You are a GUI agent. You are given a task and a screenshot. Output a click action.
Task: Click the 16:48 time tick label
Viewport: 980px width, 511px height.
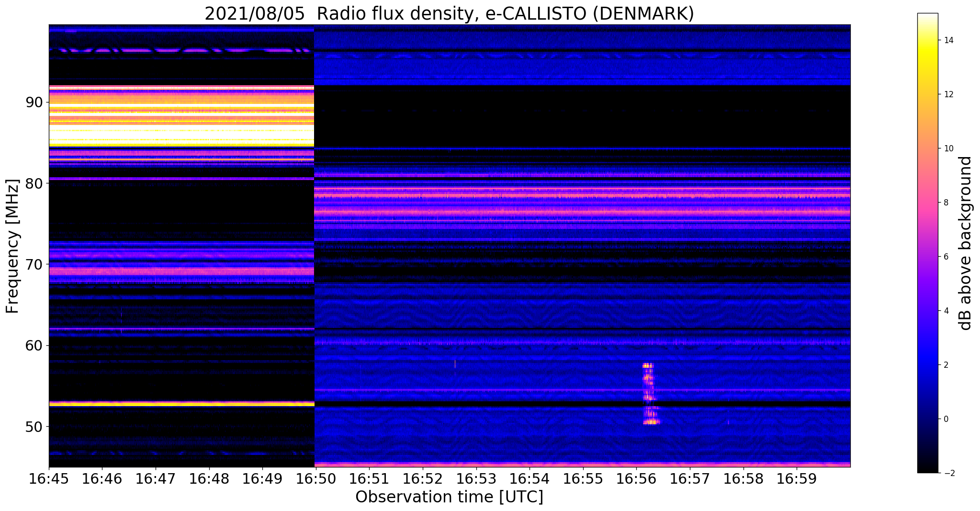[209, 478]
